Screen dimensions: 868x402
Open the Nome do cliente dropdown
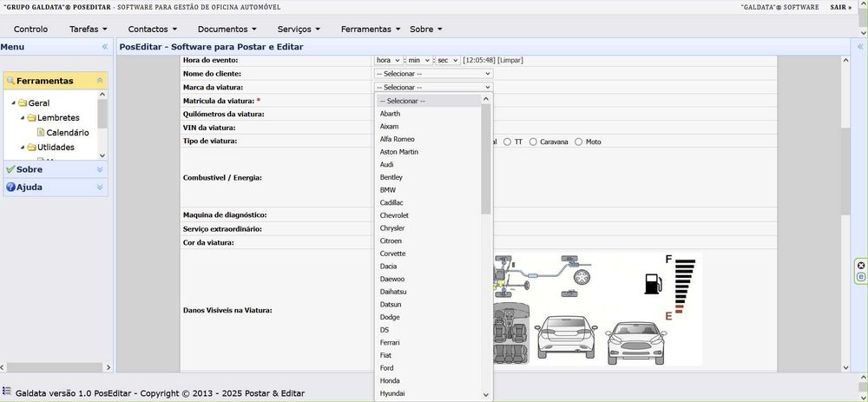click(433, 74)
